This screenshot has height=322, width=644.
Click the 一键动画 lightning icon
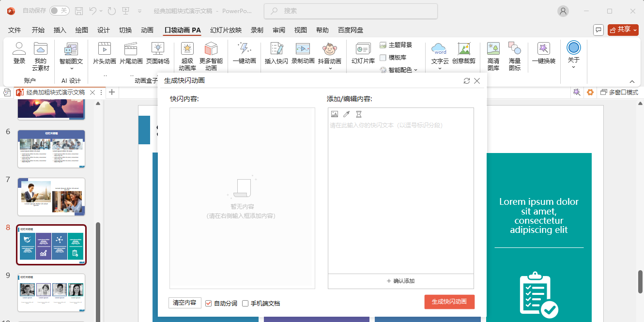(244, 49)
